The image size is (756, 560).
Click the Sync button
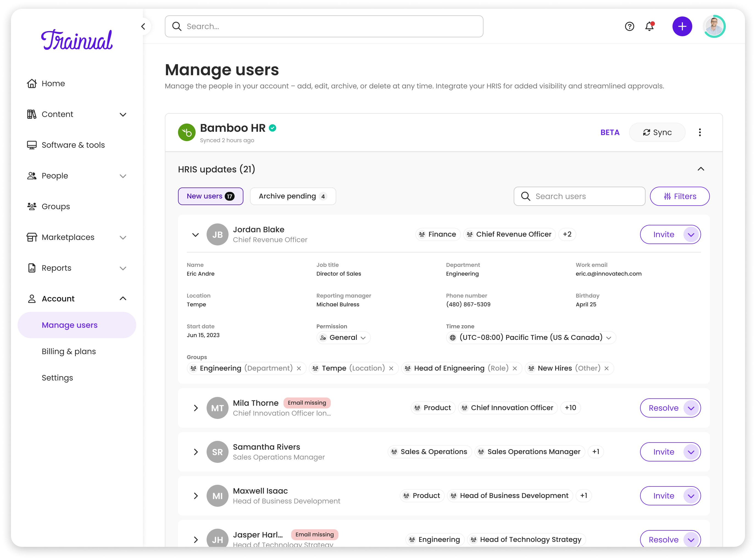click(x=657, y=133)
